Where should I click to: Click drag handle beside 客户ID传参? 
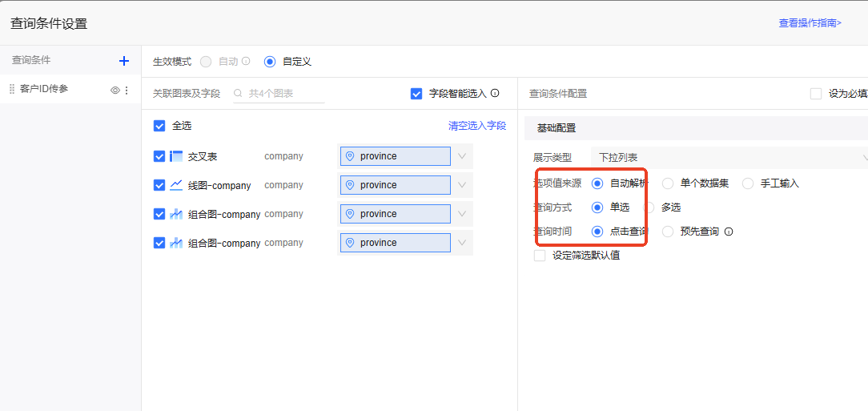(12, 89)
